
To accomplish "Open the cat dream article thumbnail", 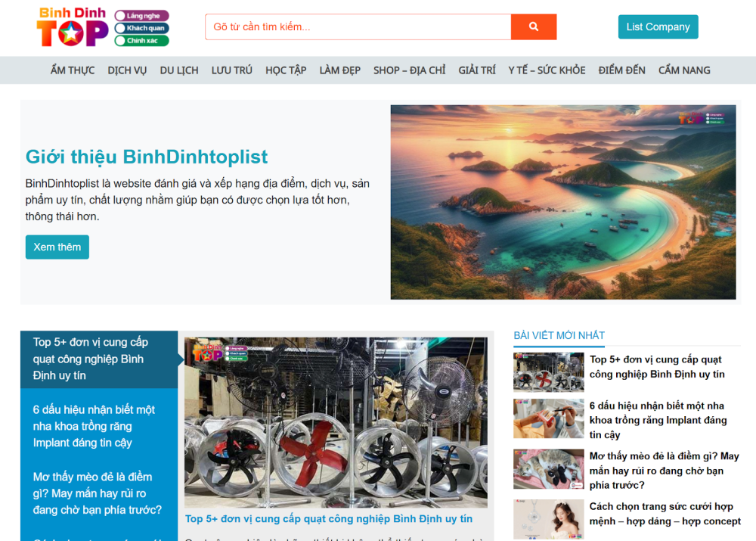I will (548, 469).
